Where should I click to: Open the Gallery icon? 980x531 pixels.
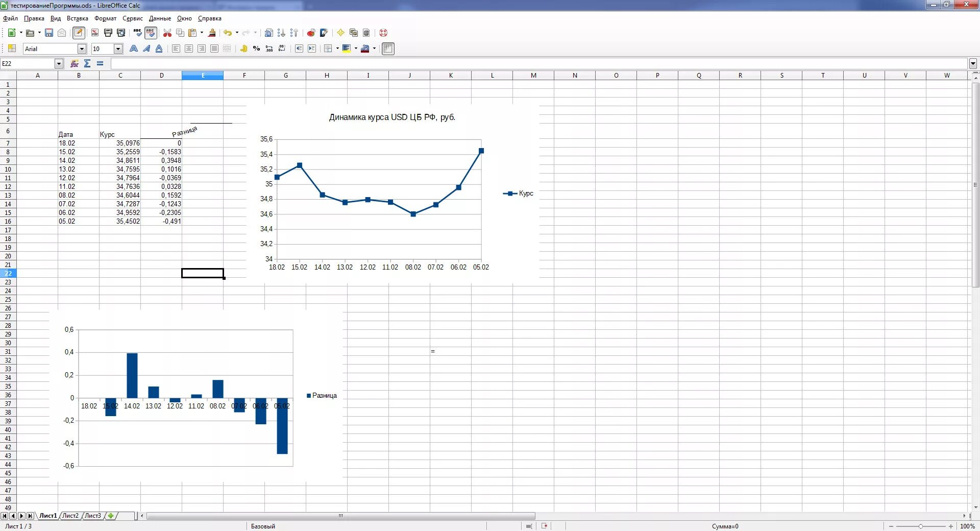pos(353,33)
